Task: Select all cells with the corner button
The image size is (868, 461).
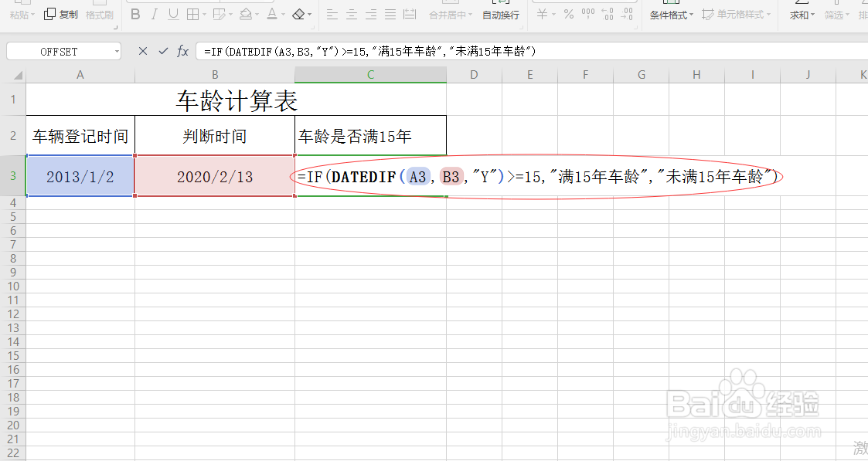Action: coord(13,75)
